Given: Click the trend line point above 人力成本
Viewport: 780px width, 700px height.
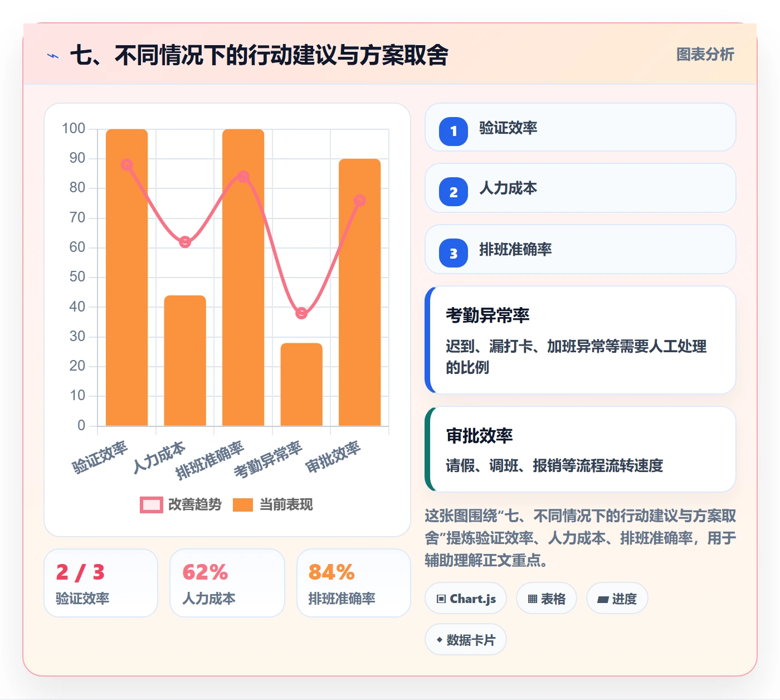Looking at the screenshot, I should click(185, 242).
